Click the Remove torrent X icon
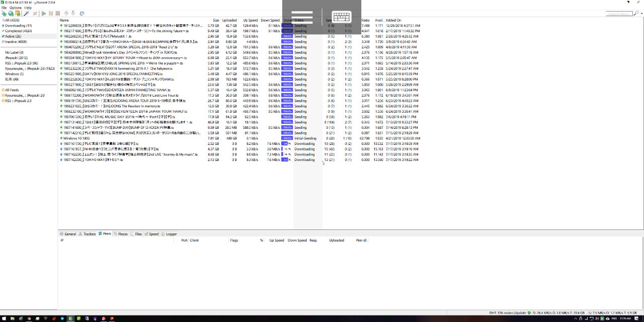The height and width of the screenshot is (322, 644). click(35, 14)
